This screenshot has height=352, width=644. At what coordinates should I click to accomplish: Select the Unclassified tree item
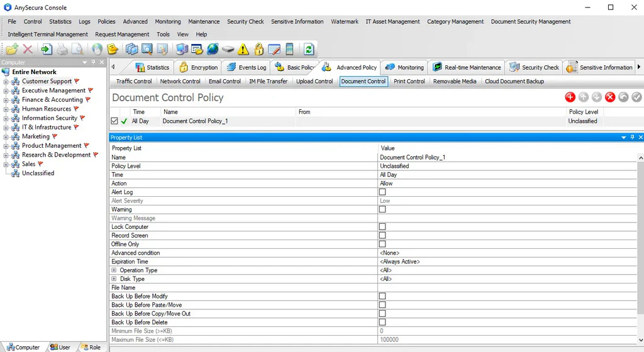pos(38,173)
